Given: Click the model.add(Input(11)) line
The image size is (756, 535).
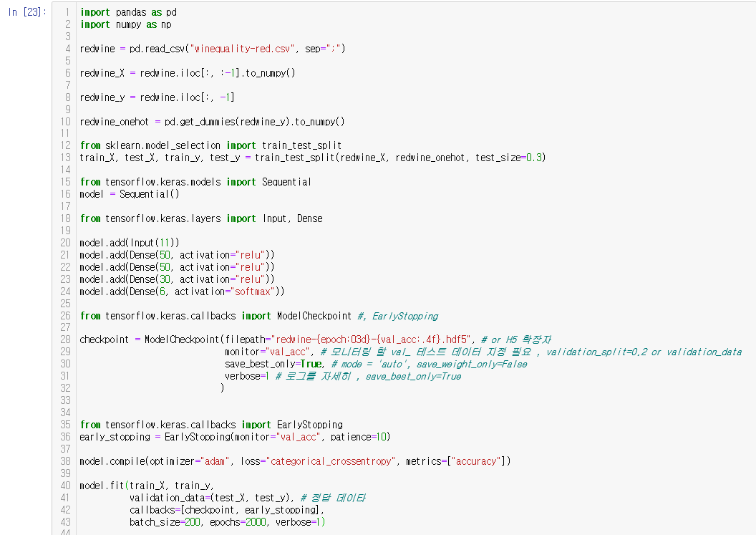Looking at the screenshot, I should [130, 243].
